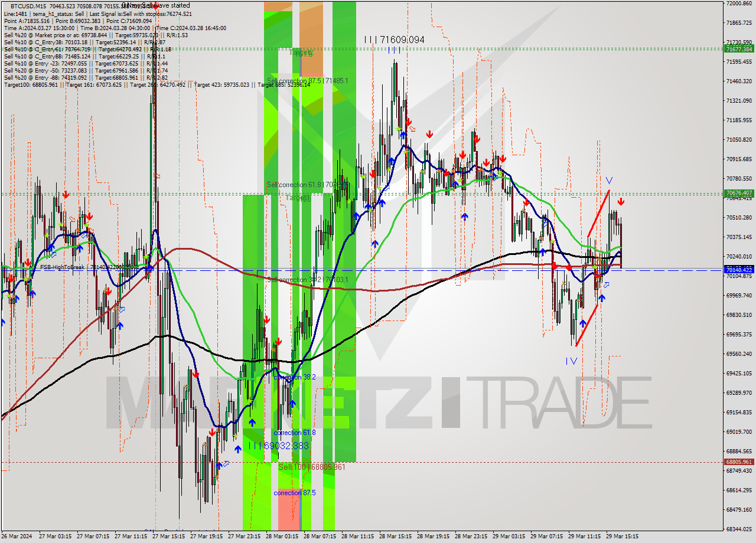756x543 pixels.
Task: Click the 68344.025 price at the axis bottom
Action: coord(739,529)
